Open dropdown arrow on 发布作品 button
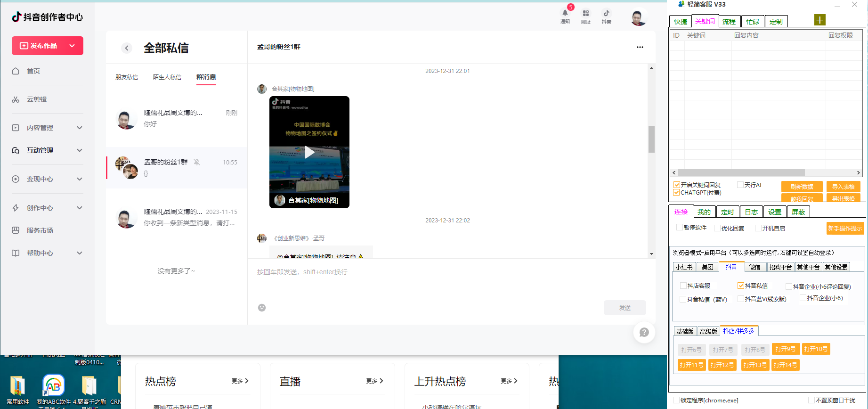 (x=72, y=46)
